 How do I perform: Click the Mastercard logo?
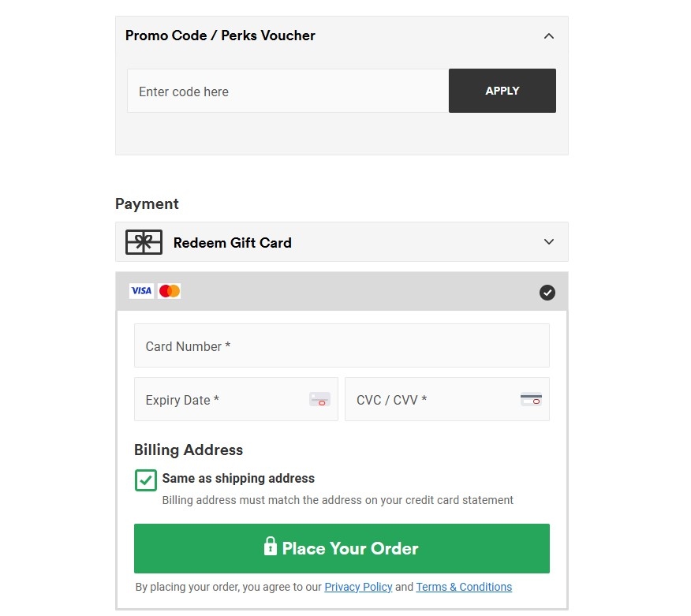click(x=168, y=290)
